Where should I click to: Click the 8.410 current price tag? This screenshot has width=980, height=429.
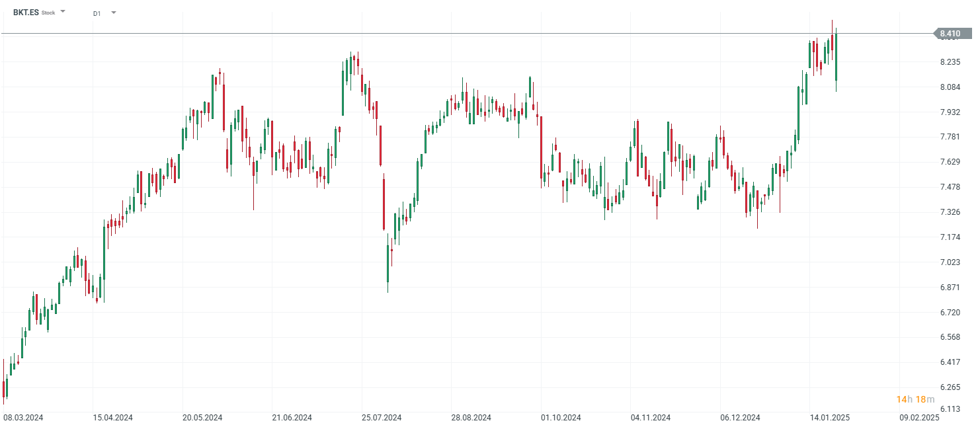950,34
